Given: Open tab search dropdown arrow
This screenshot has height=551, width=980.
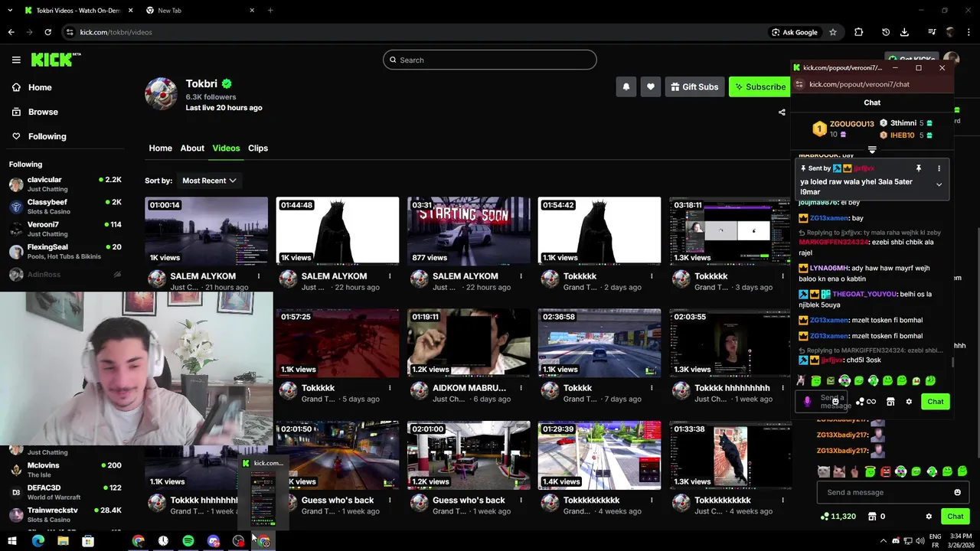Looking at the screenshot, I should [x=10, y=11].
